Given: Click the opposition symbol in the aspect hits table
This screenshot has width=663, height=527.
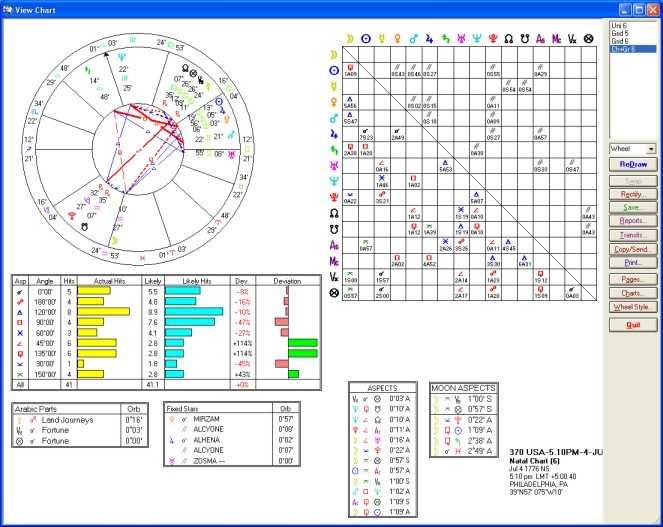Looking at the screenshot, I should (19, 302).
